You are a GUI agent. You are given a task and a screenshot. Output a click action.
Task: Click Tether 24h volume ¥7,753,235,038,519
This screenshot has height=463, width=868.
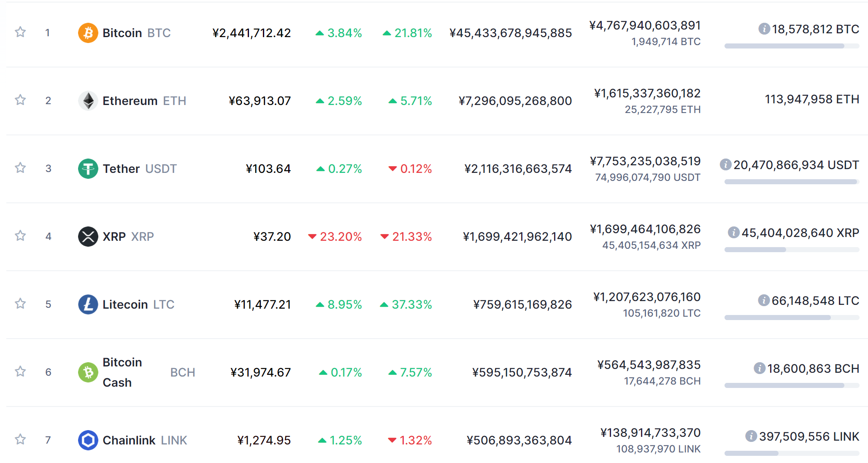coord(645,161)
